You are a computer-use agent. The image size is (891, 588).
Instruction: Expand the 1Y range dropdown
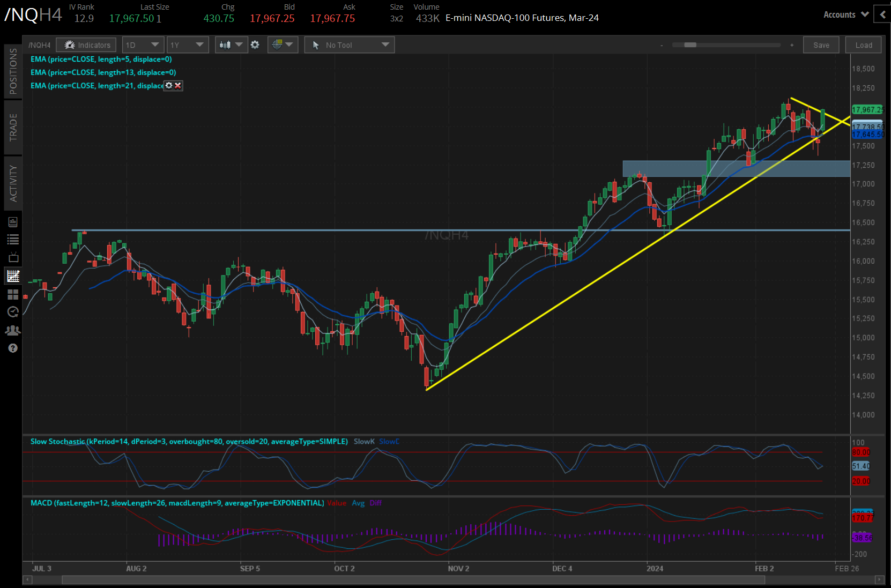click(x=187, y=44)
